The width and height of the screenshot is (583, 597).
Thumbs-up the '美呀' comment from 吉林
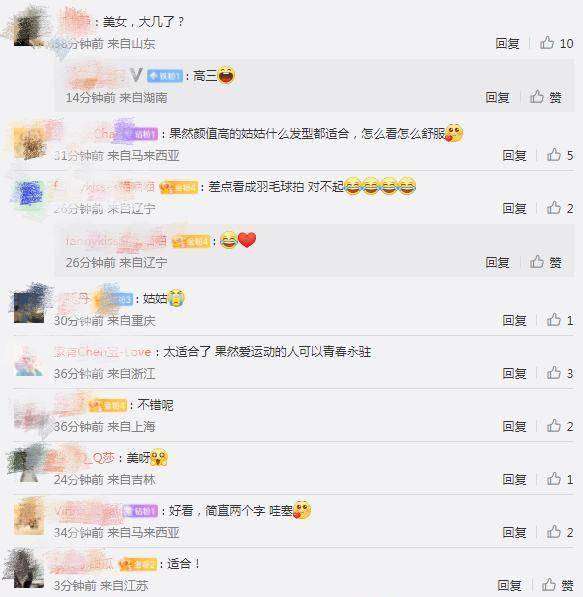[560, 479]
